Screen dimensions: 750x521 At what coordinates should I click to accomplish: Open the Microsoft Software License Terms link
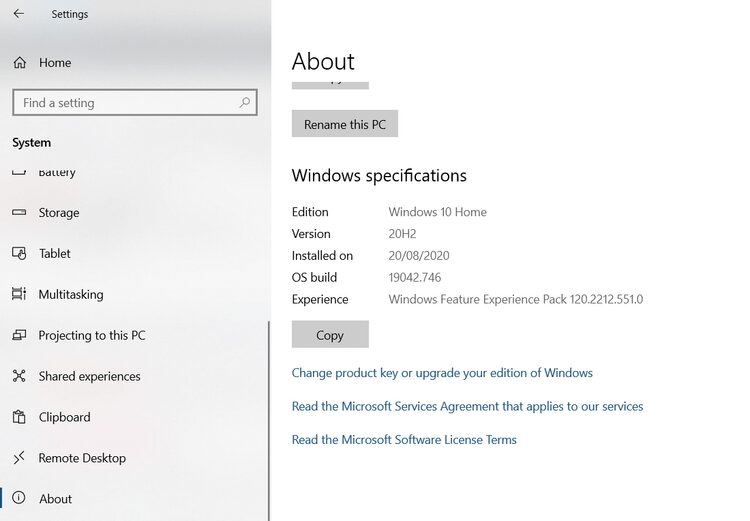pyautogui.click(x=404, y=440)
